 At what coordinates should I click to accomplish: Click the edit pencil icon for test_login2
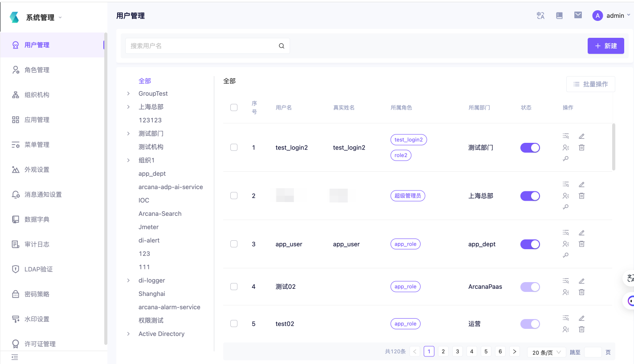pyautogui.click(x=581, y=136)
